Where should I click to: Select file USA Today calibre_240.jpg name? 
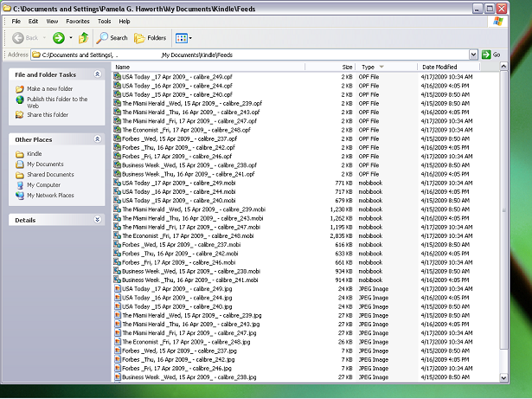[x=176, y=306]
